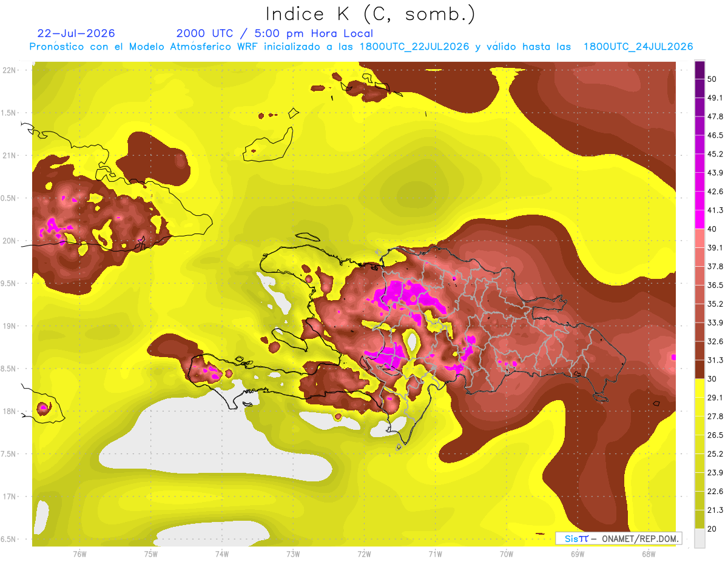728x562 pixels.
Task: Click the legend value '43.9'
Action: coord(715,173)
